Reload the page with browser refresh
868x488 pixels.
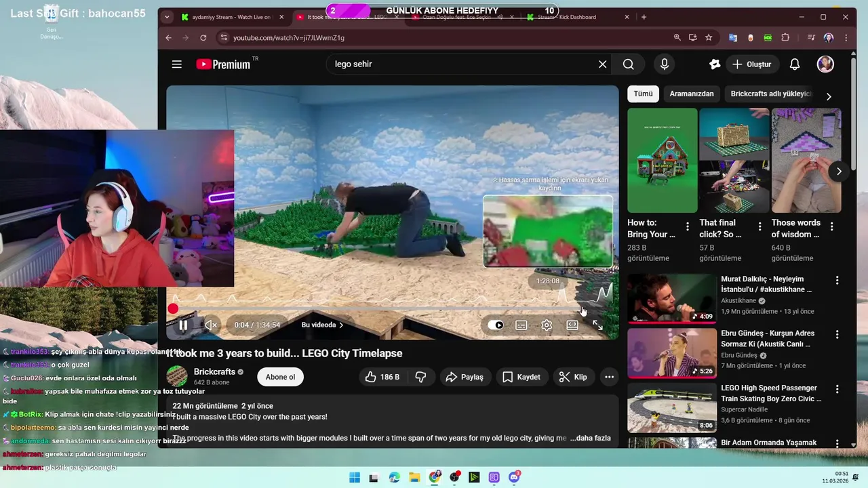[203, 38]
